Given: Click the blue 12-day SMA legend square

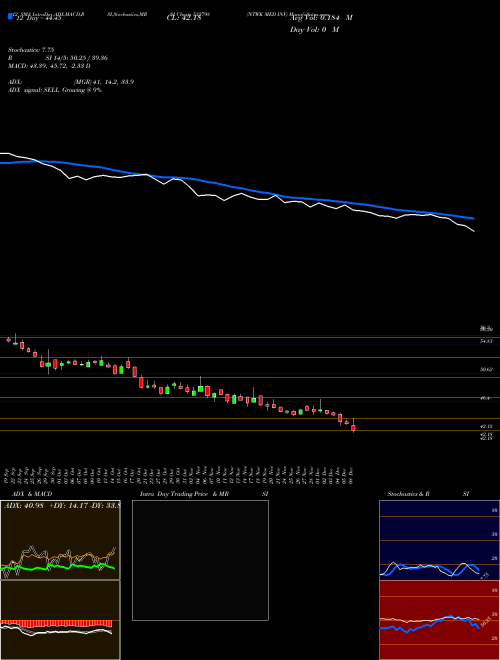Looking at the screenshot, I should pos(10,16).
